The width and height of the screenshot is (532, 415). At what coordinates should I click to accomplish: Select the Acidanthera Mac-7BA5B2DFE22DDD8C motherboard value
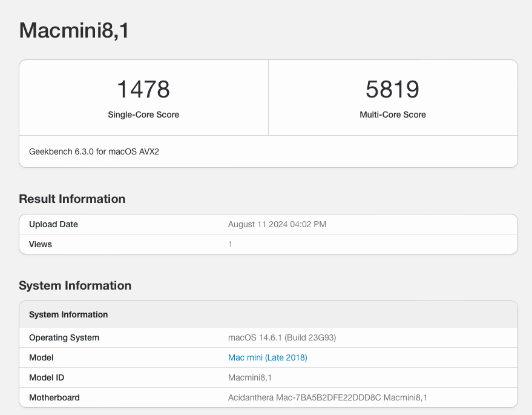[327, 397]
